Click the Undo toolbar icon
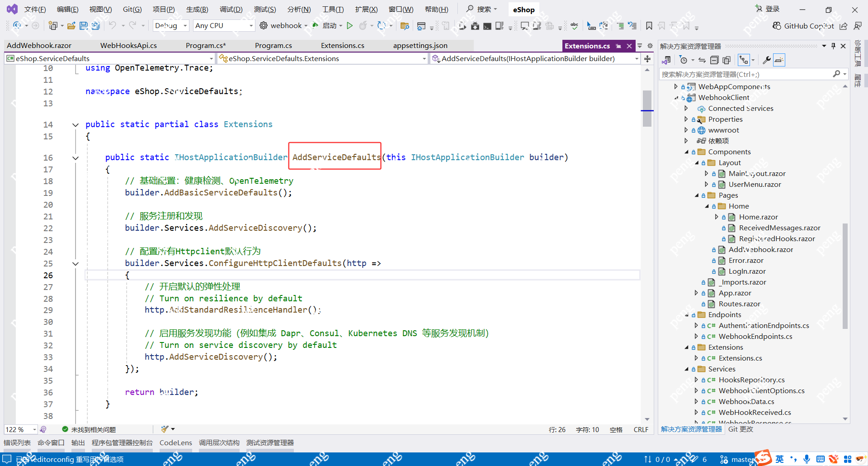 (112, 26)
